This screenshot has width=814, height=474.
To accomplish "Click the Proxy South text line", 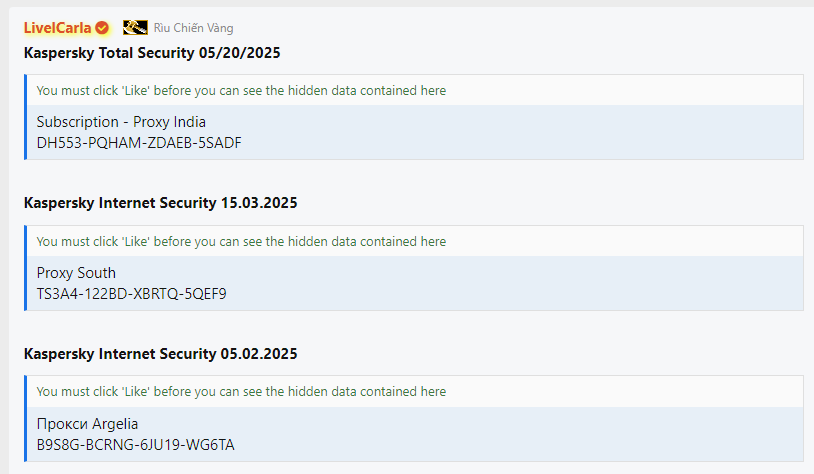I will click(x=76, y=273).
